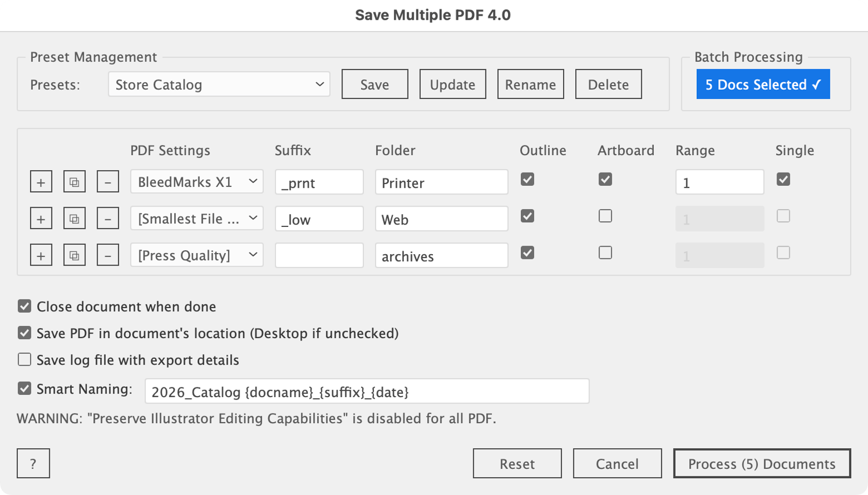The width and height of the screenshot is (868, 495).
Task: Add a row after the BleedMarks X1 preset
Action: pos(41,182)
